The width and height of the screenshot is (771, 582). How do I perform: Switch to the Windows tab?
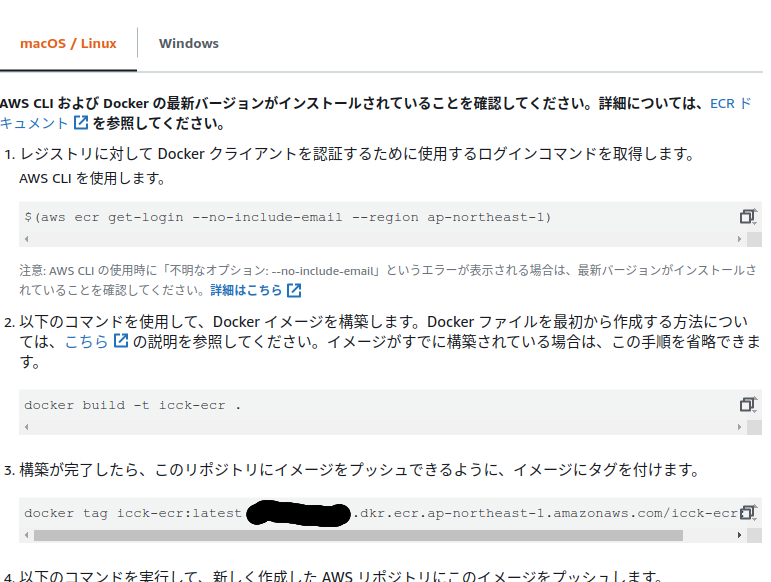189,44
